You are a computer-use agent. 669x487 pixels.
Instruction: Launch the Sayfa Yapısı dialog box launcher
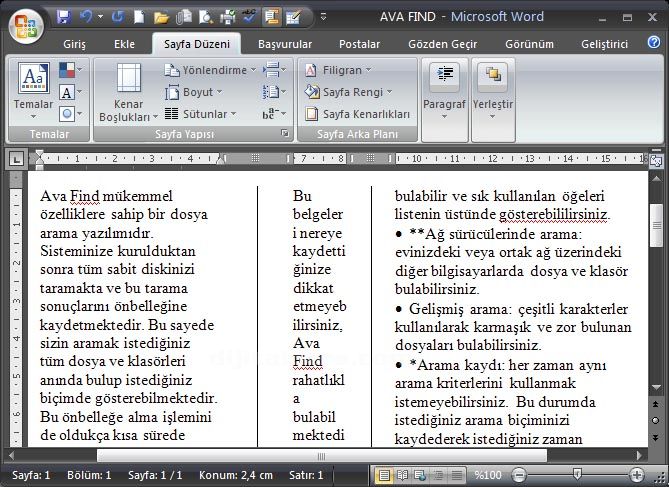coord(285,134)
